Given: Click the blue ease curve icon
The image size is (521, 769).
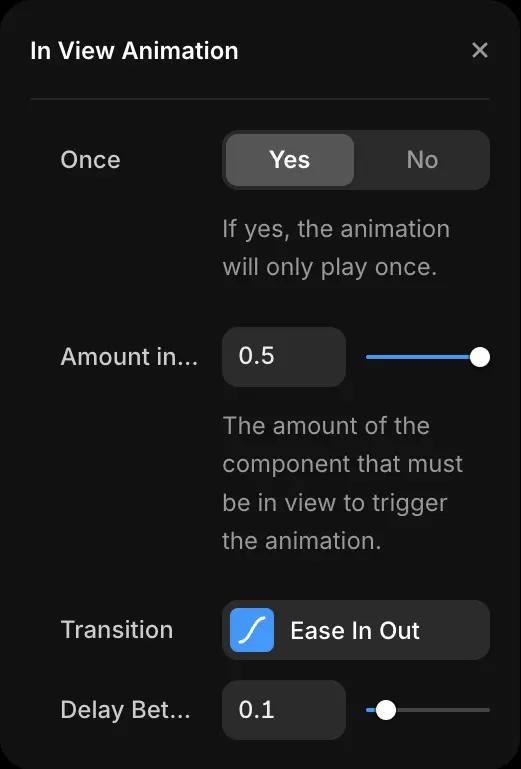Looking at the screenshot, I should [x=252, y=630].
